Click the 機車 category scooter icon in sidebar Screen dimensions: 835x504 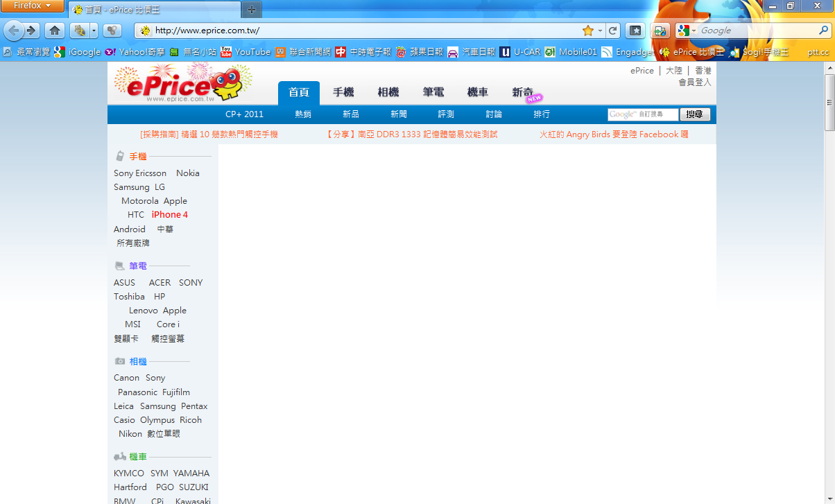[x=120, y=457]
